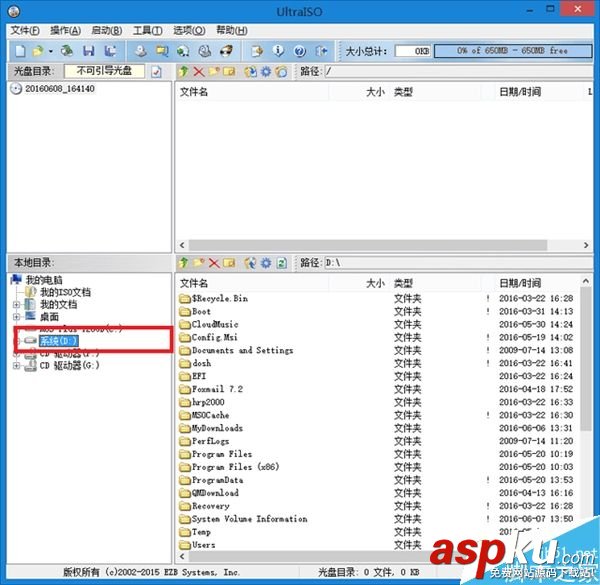Sort local pane by 文件名 column
600x585 pixels.
(x=194, y=283)
